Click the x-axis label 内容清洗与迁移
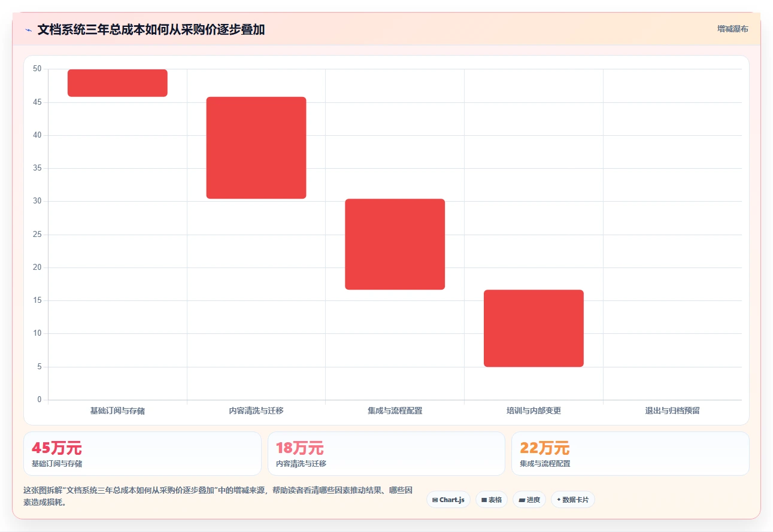This screenshot has width=773, height=532. (x=256, y=411)
